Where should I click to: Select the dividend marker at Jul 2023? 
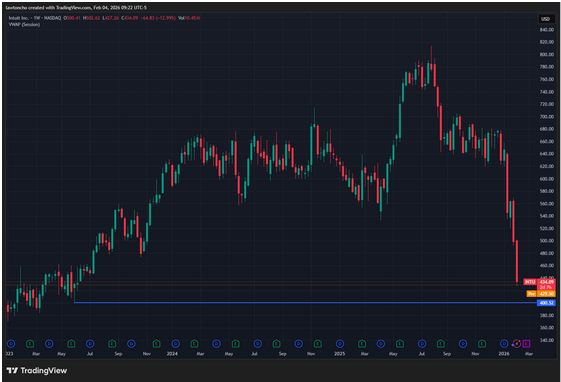90,344
